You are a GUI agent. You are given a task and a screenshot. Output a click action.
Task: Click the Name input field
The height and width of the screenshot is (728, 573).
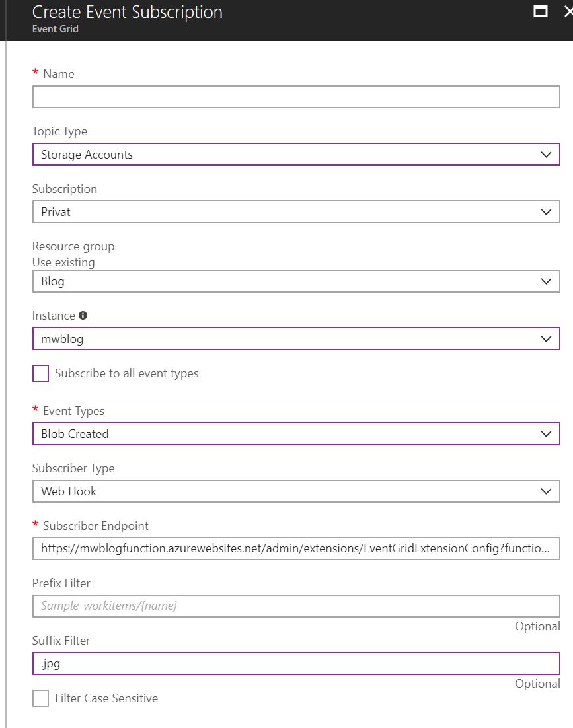(x=296, y=97)
